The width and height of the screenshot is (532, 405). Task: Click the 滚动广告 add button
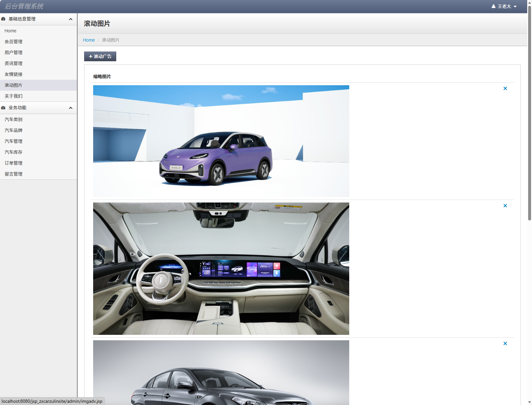(x=100, y=56)
